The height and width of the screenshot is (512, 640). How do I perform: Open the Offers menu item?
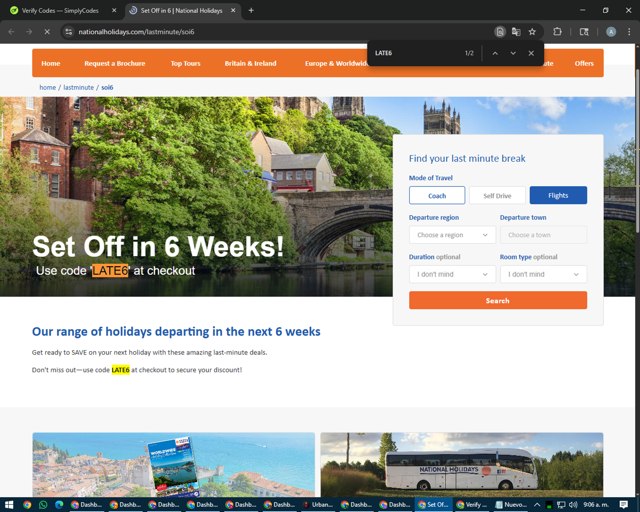584,63
